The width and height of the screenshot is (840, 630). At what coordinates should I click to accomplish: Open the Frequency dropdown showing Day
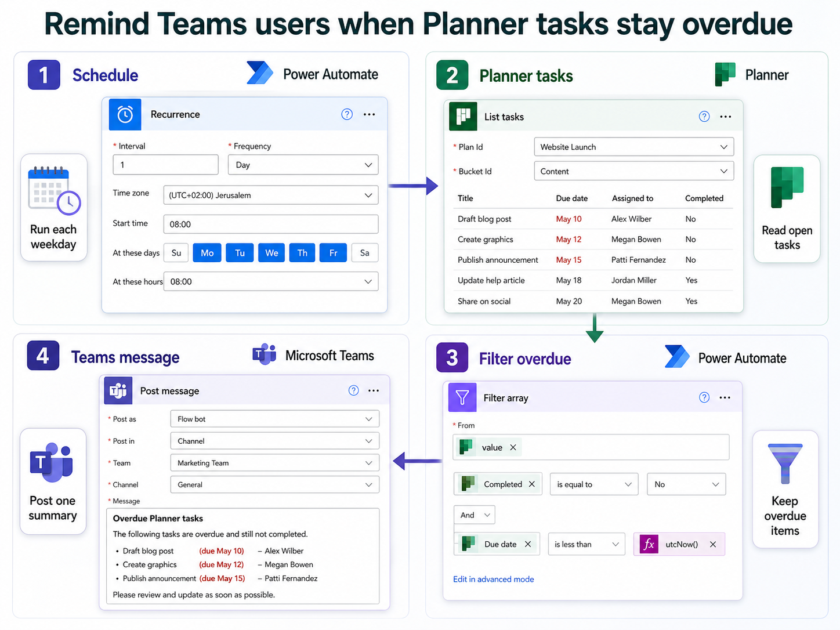(x=303, y=165)
